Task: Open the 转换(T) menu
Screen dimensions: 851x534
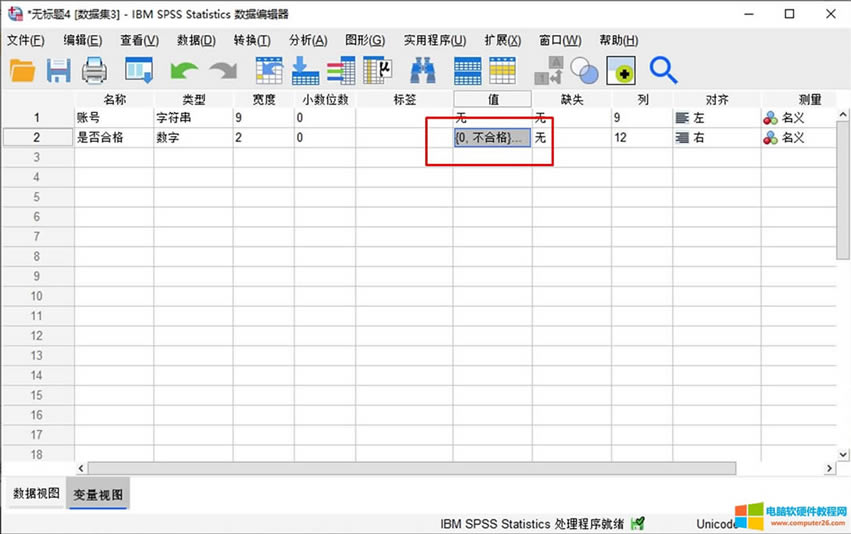Action: (x=252, y=40)
